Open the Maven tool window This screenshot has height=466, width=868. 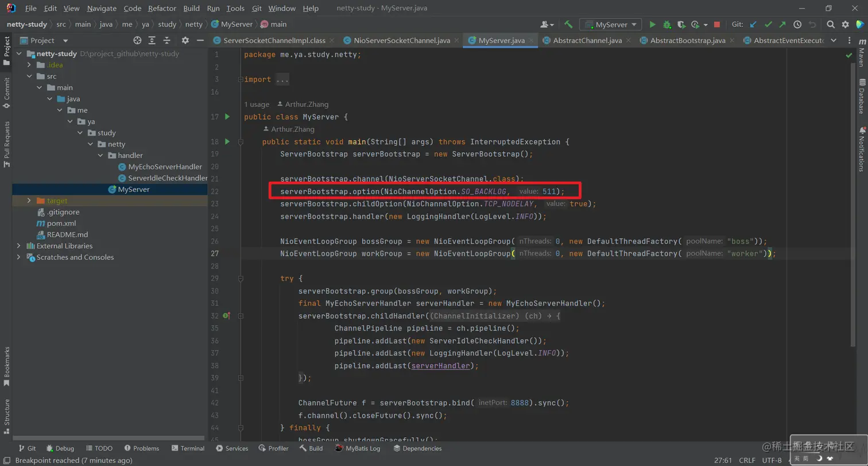point(861,54)
